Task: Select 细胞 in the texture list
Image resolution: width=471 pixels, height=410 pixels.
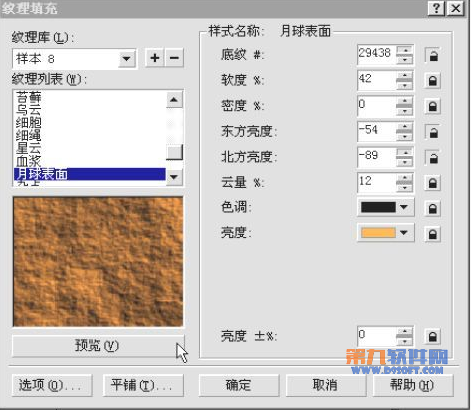Action: coord(90,123)
